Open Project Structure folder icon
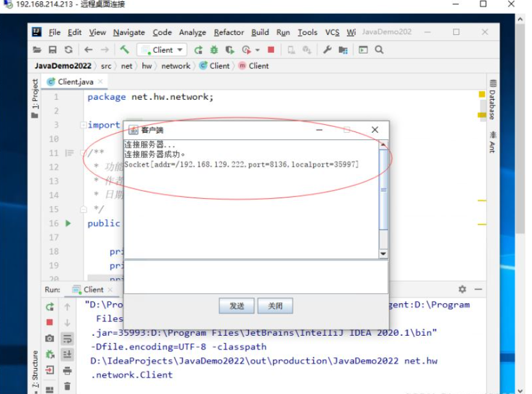Screen dimensions: 532x394 click(x=343, y=50)
